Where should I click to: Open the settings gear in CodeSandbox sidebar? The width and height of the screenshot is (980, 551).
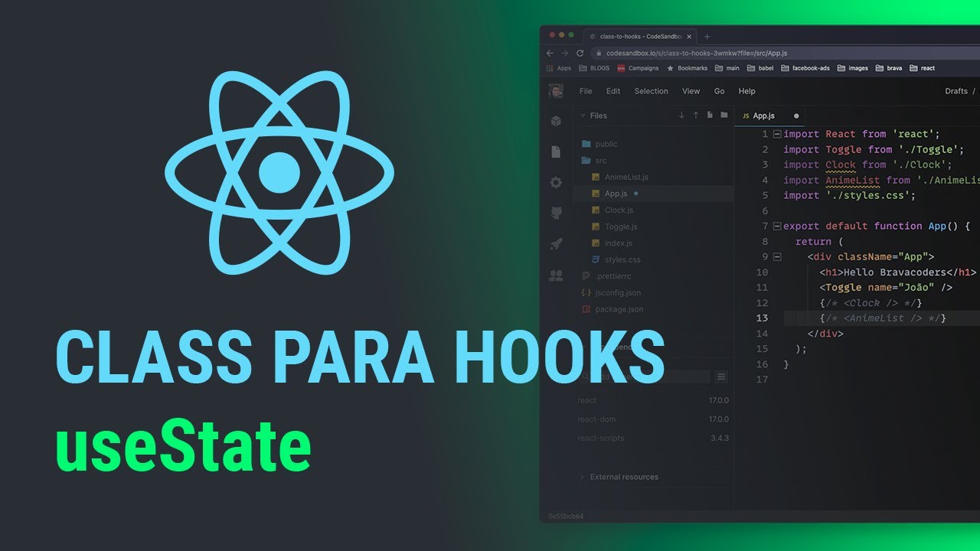click(556, 182)
